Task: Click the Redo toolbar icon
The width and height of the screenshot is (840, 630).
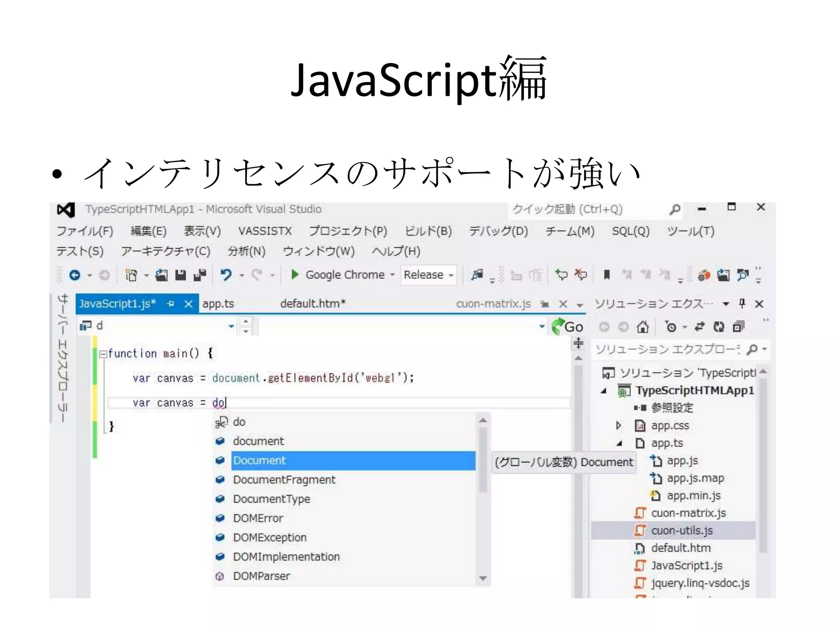Action: point(257,274)
